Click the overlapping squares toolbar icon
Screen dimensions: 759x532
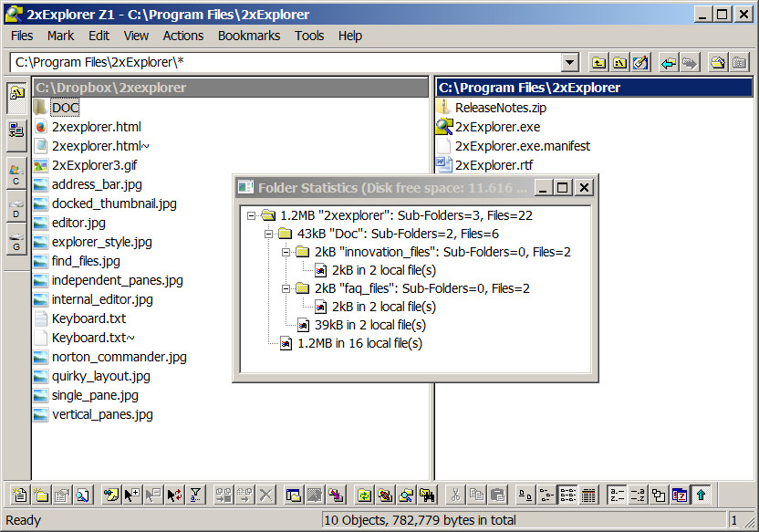pyautogui.click(x=659, y=495)
